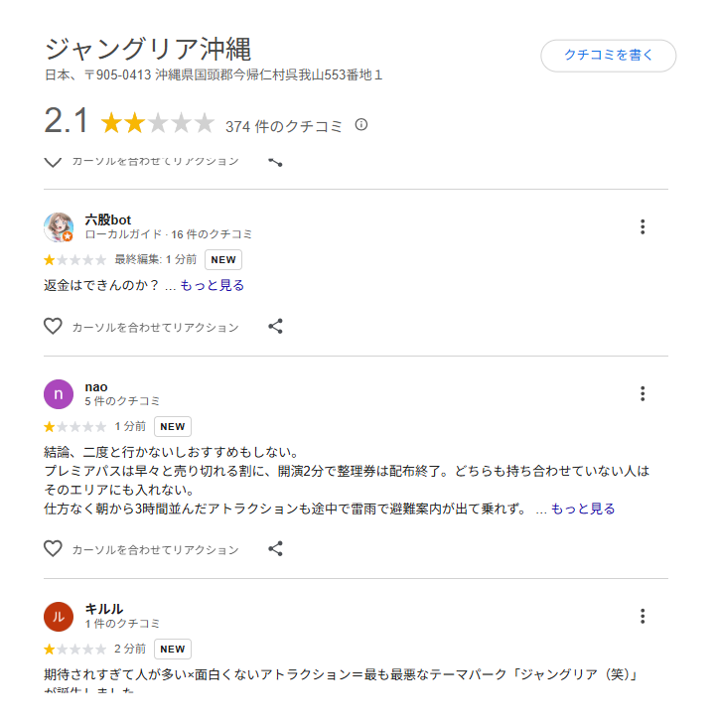Click reviewer name nao
Screen dimensions: 718x728
tap(96, 386)
